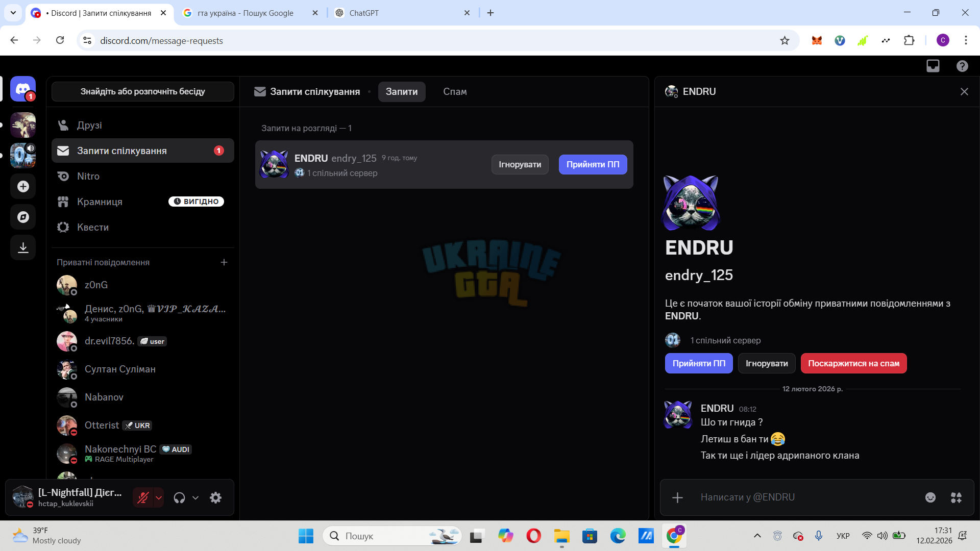
Task: Expand the tab search dropdown arrow
Action: click(x=13, y=13)
